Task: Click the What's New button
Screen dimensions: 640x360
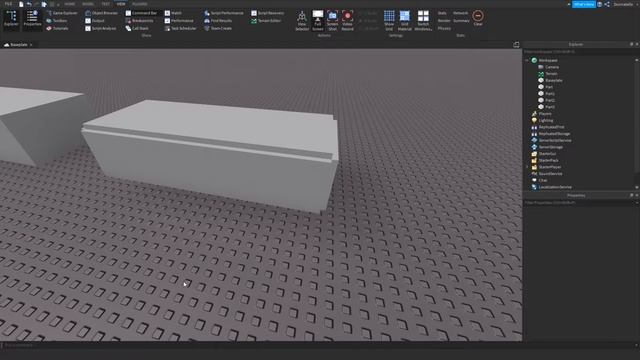Action: coord(584,4)
